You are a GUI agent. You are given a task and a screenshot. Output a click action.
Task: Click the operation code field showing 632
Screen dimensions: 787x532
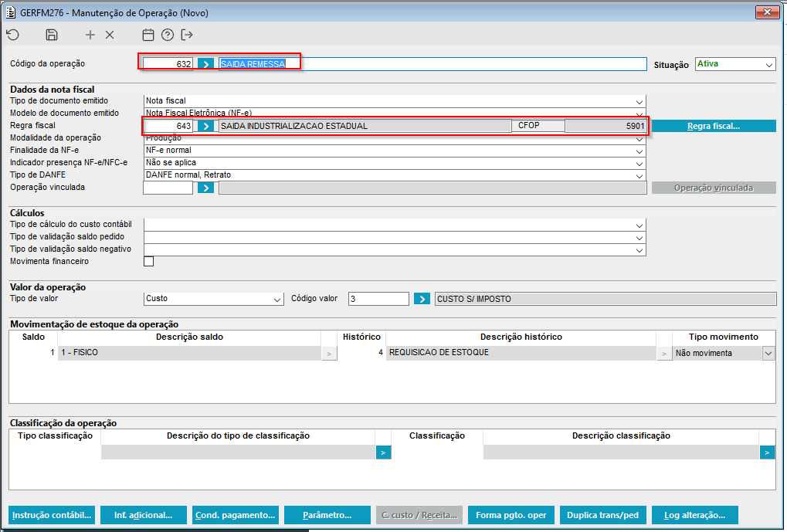(168, 64)
